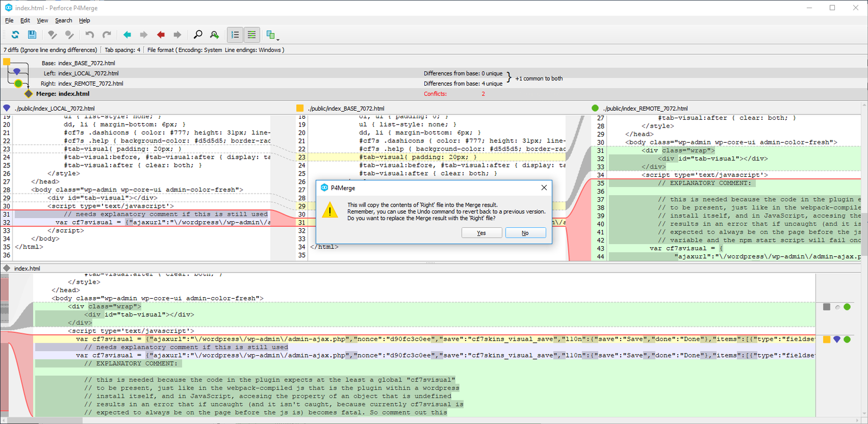Viewport: 868px width, 424px height.
Task: Click No in the P4Merge dialog
Action: click(x=525, y=233)
